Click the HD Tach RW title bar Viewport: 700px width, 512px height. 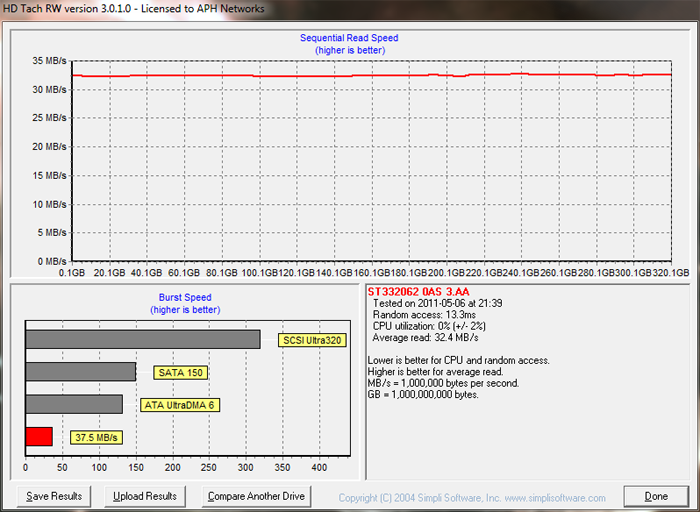point(140,9)
